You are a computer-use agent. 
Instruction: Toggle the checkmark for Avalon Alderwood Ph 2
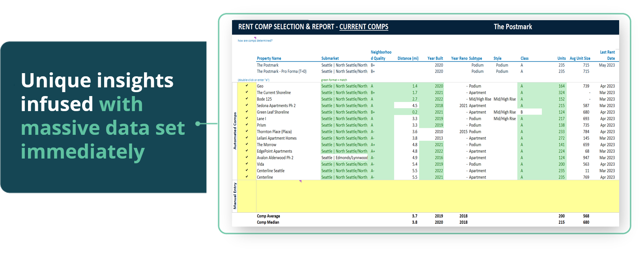coord(247,158)
